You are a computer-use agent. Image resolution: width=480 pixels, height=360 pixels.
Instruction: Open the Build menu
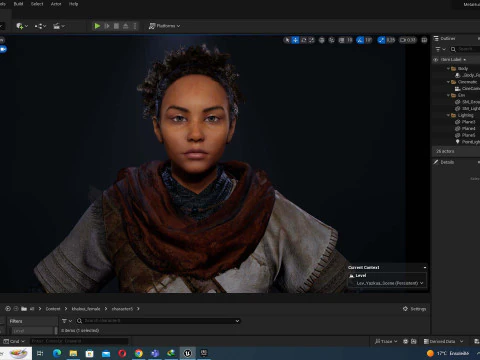click(18, 4)
